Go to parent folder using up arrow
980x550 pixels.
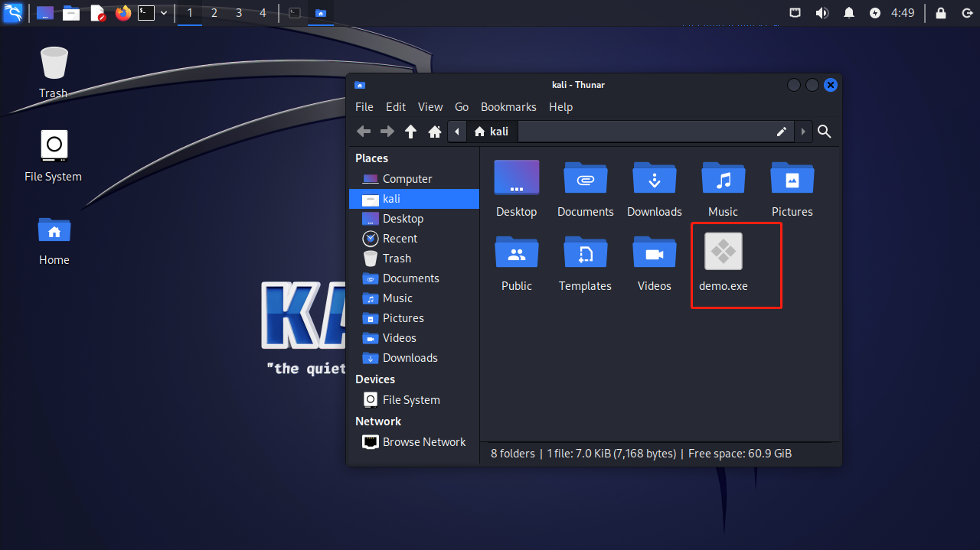click(x=411, y=132)
